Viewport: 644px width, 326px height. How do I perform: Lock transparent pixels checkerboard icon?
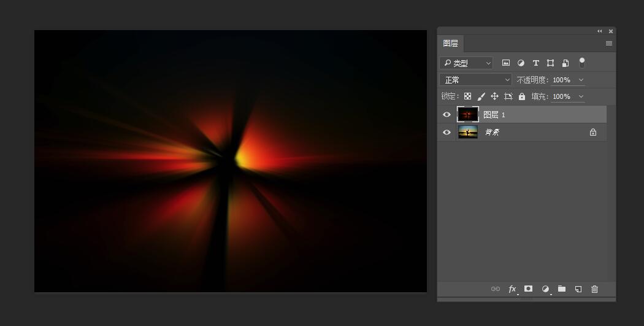coord(467,96)
